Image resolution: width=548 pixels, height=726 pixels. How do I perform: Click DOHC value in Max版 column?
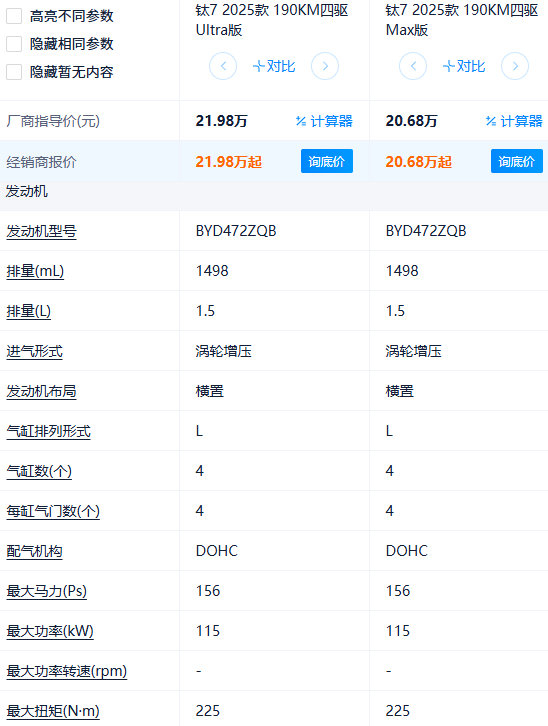pos(406,551)
